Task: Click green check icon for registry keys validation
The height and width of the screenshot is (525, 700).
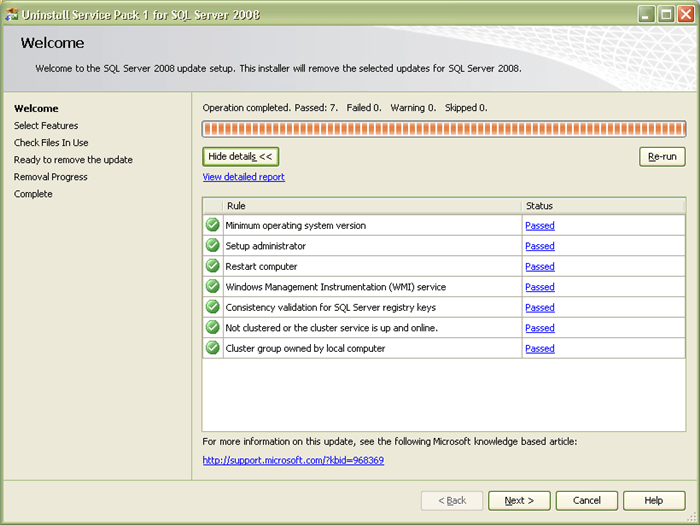Action: click(212, 307)
